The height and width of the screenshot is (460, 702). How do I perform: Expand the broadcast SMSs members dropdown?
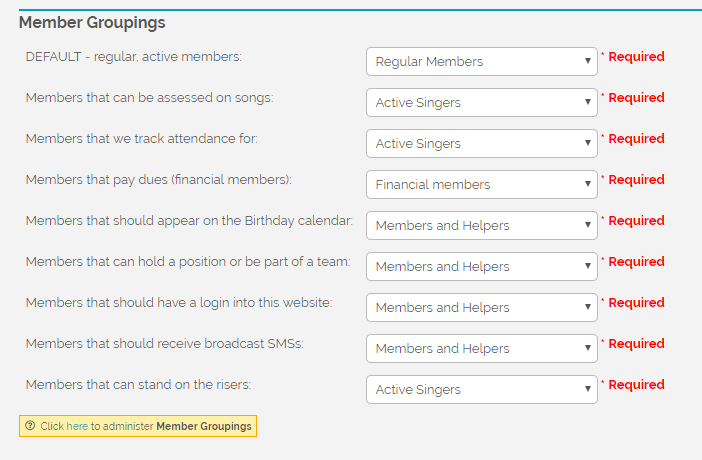coord(482,349)
